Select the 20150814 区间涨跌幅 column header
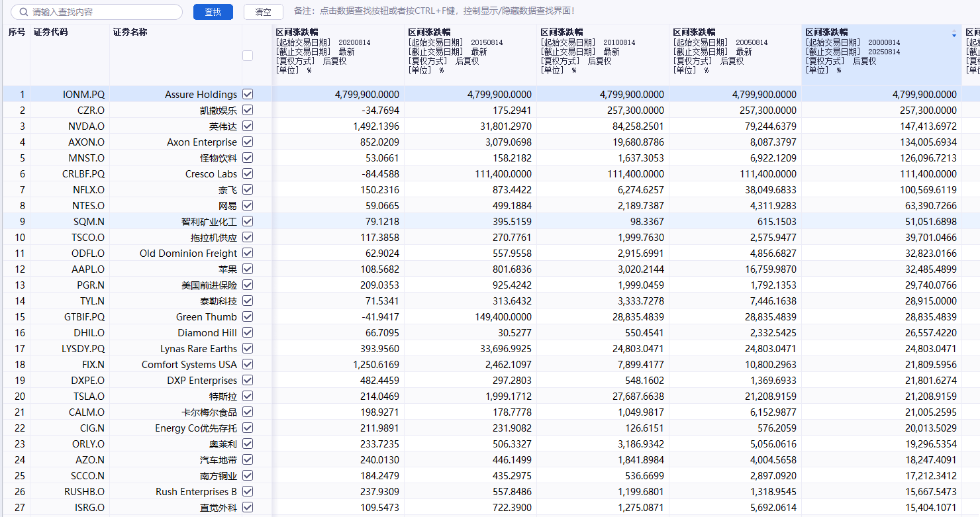The image size is (980, 517). [470, 55]
